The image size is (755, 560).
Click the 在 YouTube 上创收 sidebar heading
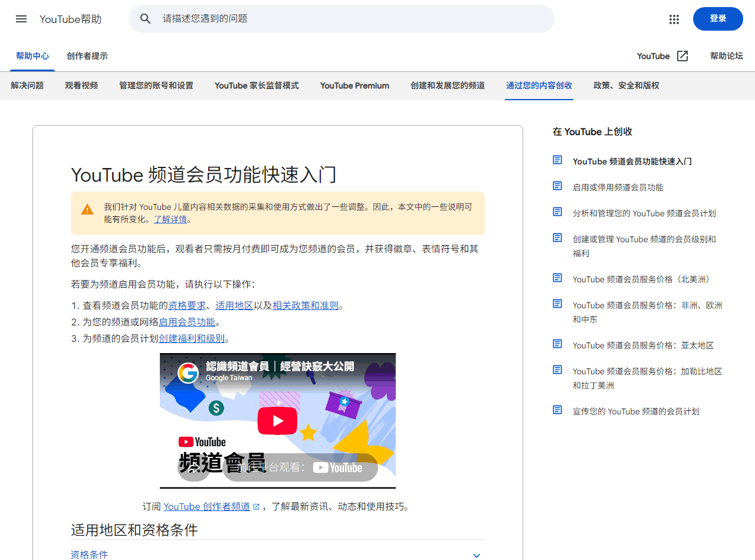(592, 131)
